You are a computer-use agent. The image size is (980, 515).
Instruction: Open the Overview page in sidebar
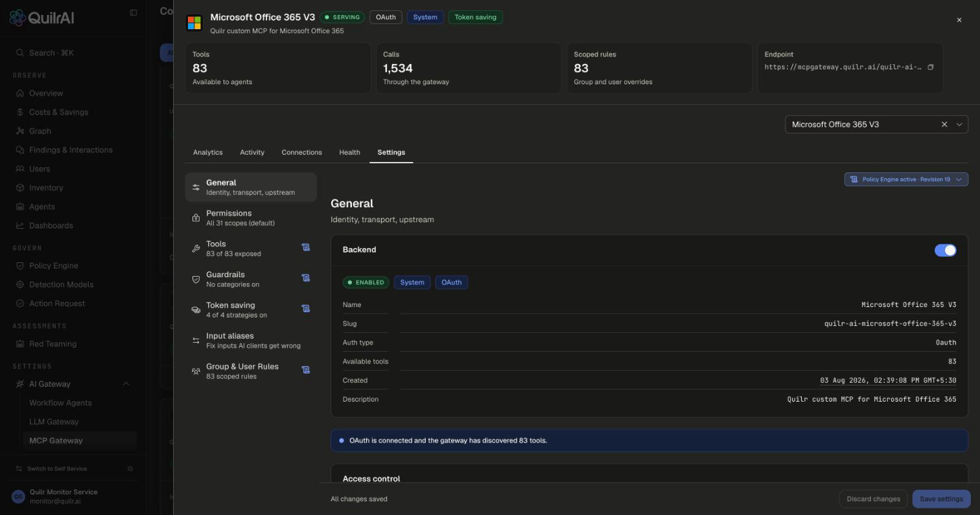tap(46, 93)
